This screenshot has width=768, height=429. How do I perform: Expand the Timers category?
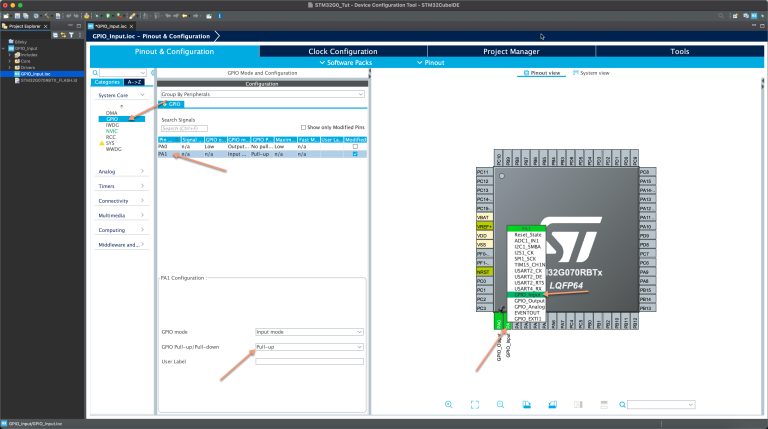pos(120,186)
